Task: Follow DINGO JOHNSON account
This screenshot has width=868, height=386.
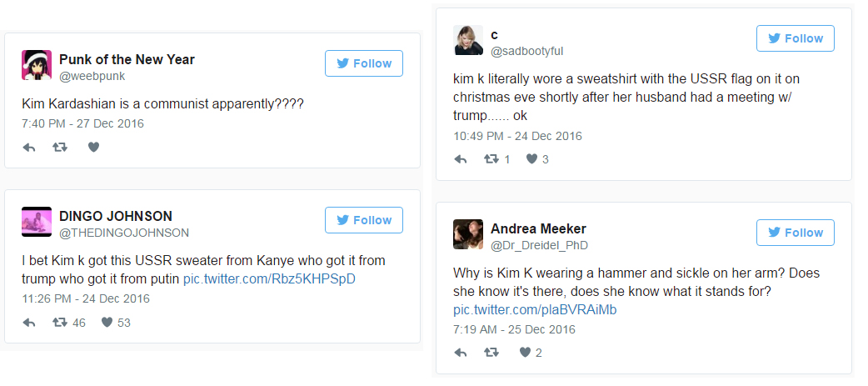Action: tap(364, 220)
